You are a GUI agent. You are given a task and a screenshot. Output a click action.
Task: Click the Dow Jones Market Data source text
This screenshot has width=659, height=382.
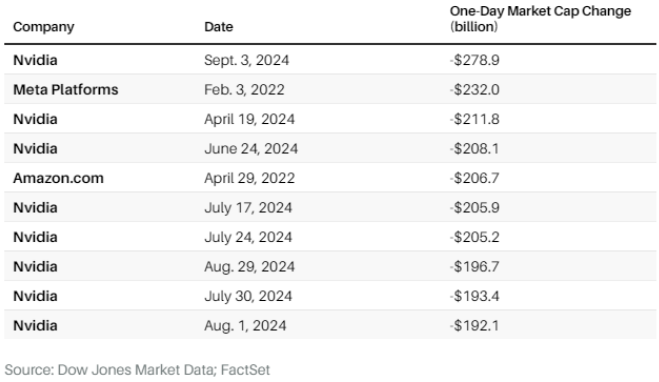[137, 370]
